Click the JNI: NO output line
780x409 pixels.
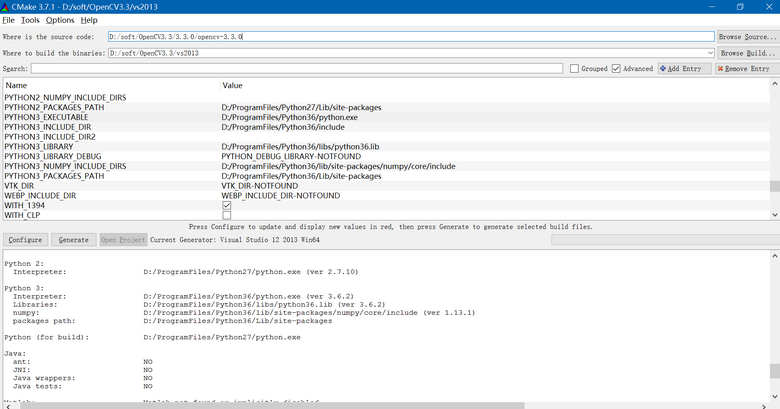click(83, 370)
